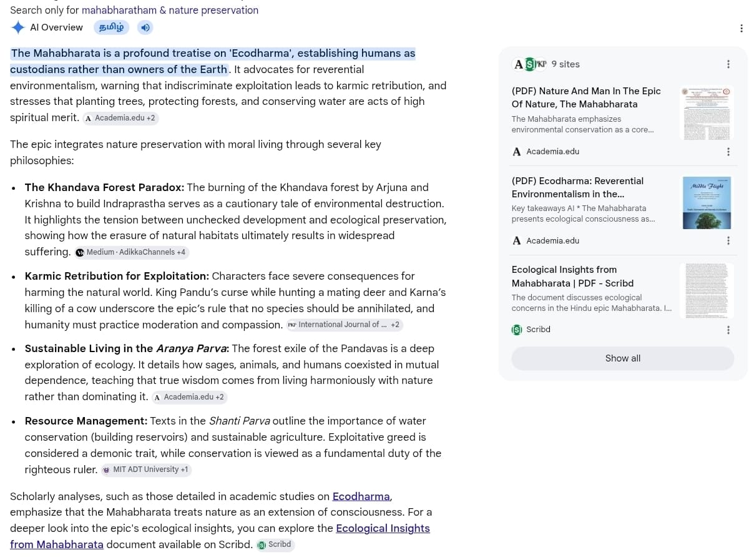The height and width of the screenshot is (560, 749).
Task: Open the Medium AdikkaChannels +4 citation chip
Action: pyautogui.click(x=132, y=252)
